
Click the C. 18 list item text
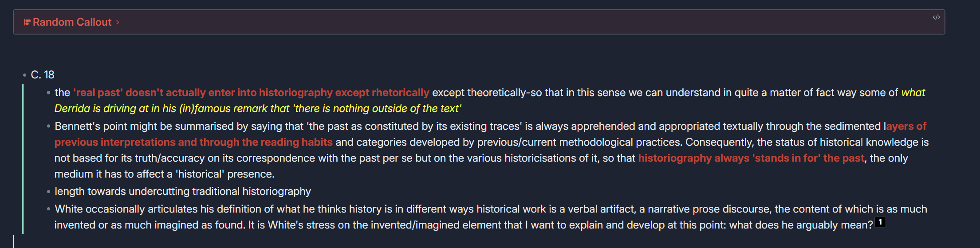coord(43,75)
